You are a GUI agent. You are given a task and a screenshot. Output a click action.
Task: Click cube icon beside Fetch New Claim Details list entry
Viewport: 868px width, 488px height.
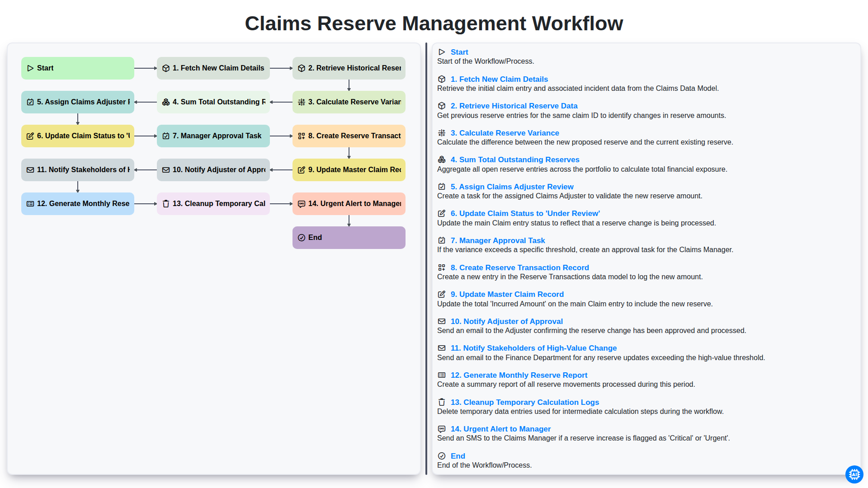[442, 79]
